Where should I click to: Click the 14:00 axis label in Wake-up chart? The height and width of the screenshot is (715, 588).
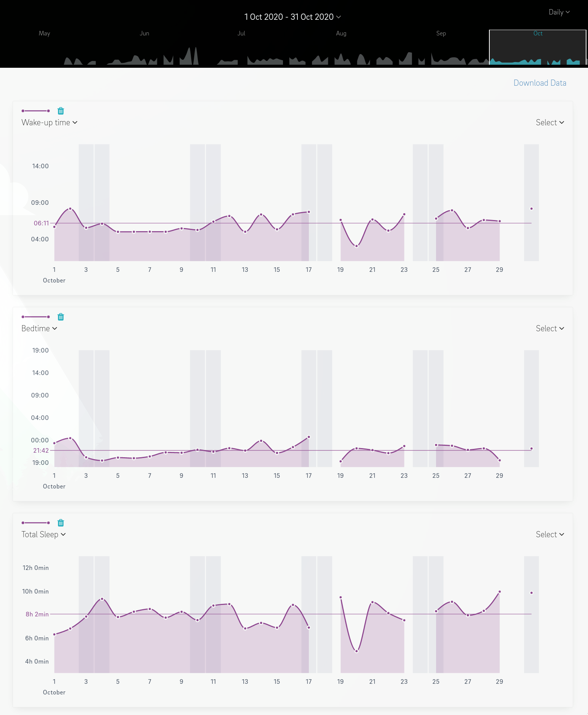[40, 166]
